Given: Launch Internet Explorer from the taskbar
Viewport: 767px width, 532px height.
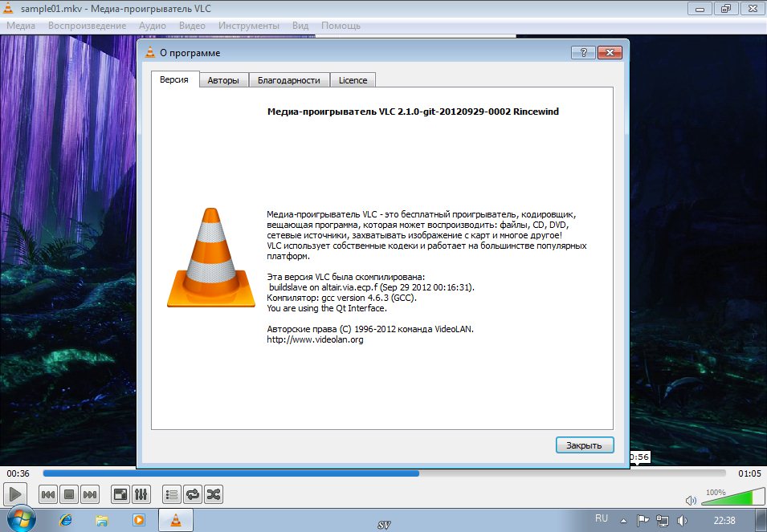Looking at the screenshot, I should [66, 520].
